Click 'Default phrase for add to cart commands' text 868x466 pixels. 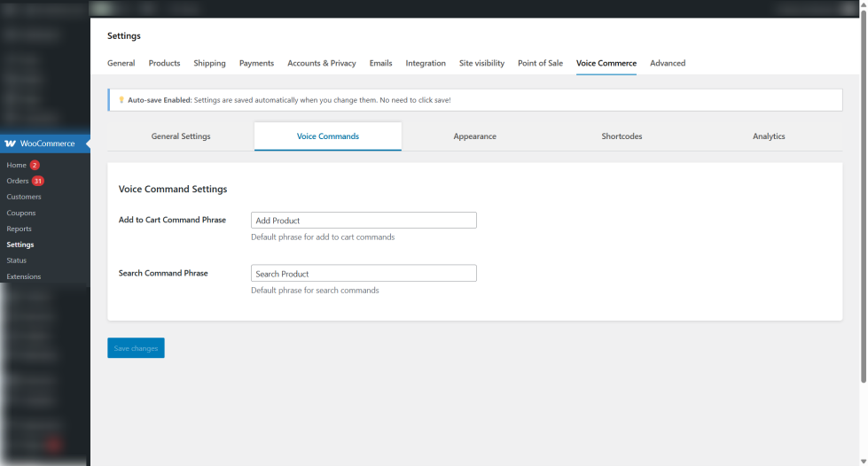point(323,237)
